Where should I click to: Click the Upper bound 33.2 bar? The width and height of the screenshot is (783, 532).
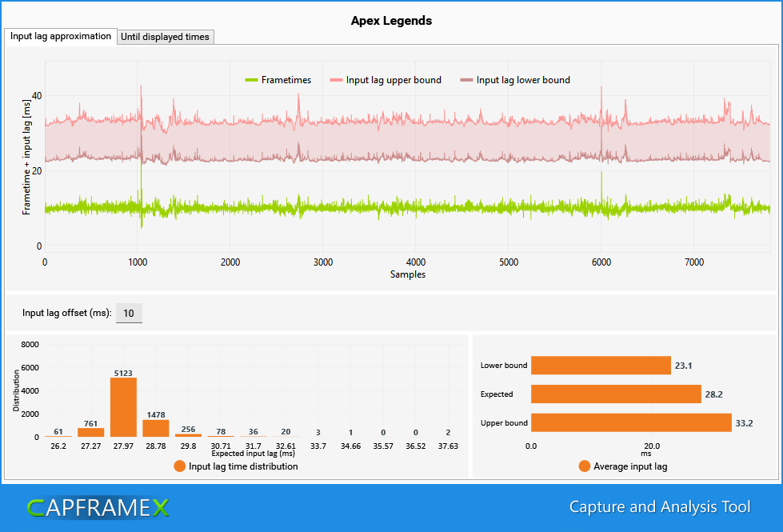point(631,422)
